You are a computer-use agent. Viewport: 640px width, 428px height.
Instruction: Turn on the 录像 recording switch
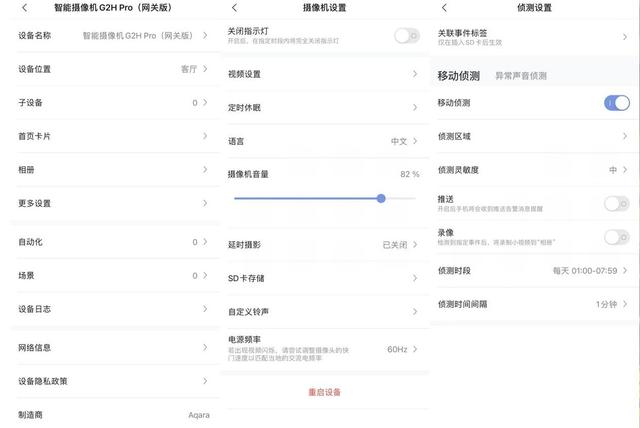[617, 237]
